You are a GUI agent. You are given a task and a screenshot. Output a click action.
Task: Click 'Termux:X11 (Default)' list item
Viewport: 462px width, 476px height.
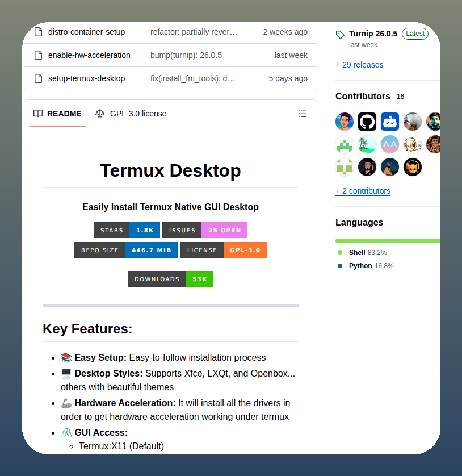[121, 446]
